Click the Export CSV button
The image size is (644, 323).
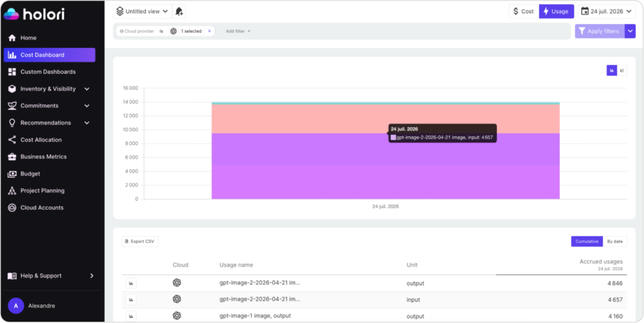click(x=140, y=241)
